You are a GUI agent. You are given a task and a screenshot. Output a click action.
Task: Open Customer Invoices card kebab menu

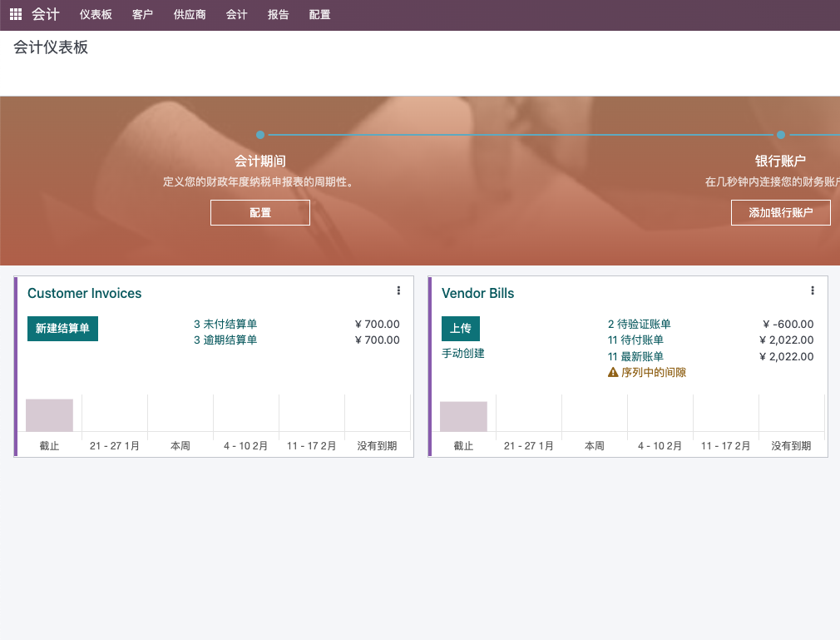(398, 290)
